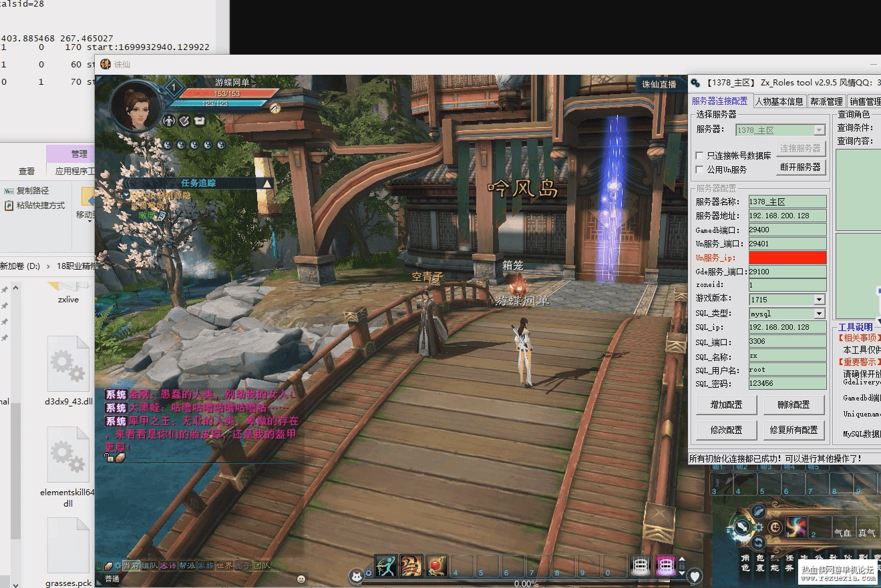
Task: Click the white cage icon on hotbar
Action: click(x=641, y=566)
